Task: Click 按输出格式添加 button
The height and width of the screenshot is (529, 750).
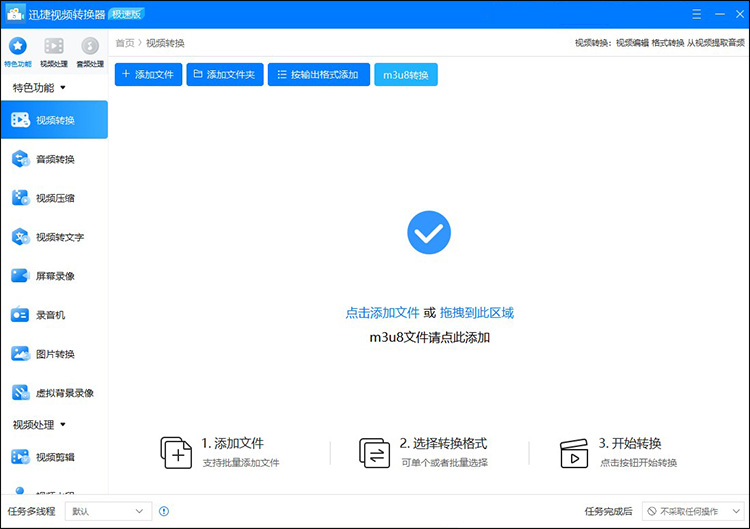Action: tap(319, 74)
